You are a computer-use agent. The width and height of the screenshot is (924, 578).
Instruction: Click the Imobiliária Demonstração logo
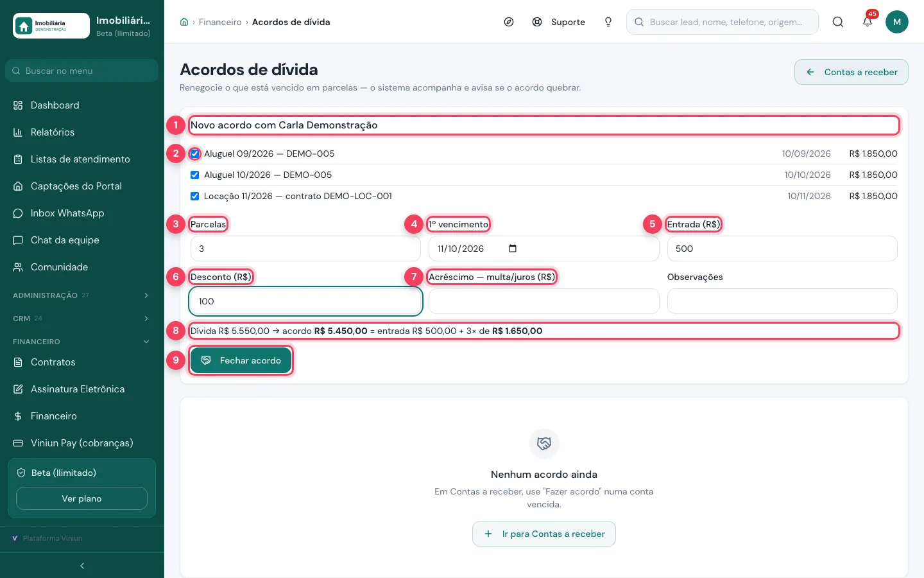[x=51, y=26]
